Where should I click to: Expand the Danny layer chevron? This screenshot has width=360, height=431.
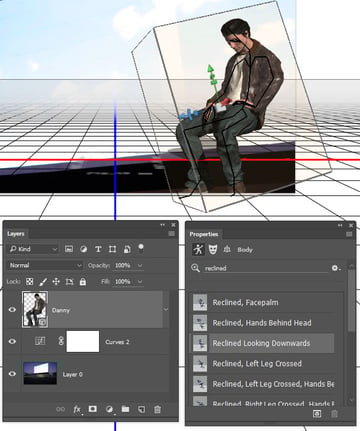coord(166,309)
